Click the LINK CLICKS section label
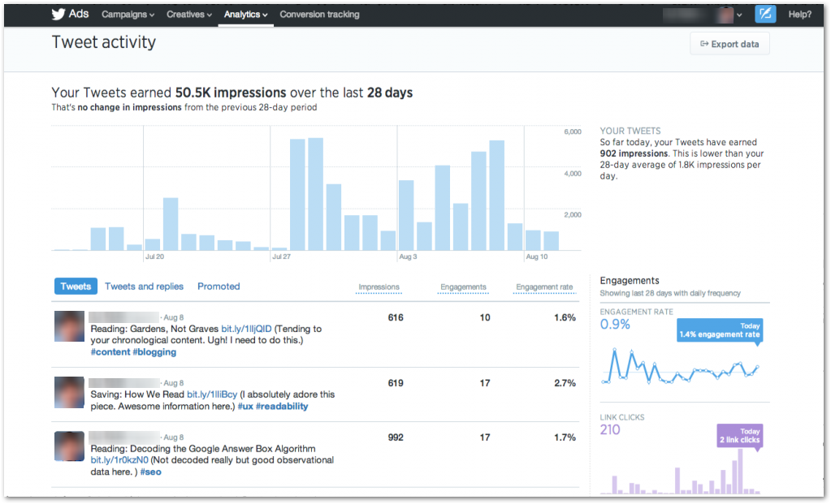The width and height of the screenshot is (831, 504). (622, 417)
